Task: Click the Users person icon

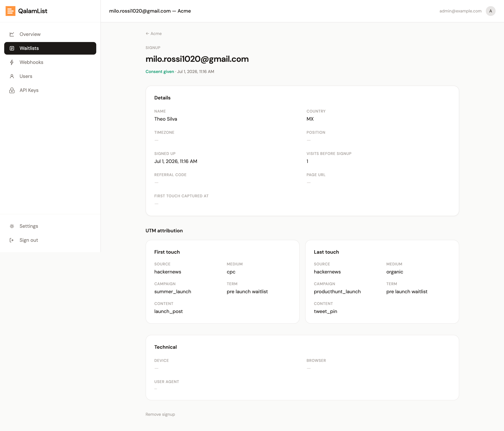Action: 12,76
